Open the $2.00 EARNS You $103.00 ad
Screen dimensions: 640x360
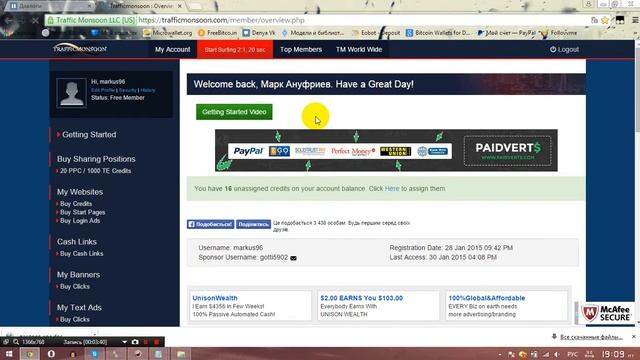362,298
